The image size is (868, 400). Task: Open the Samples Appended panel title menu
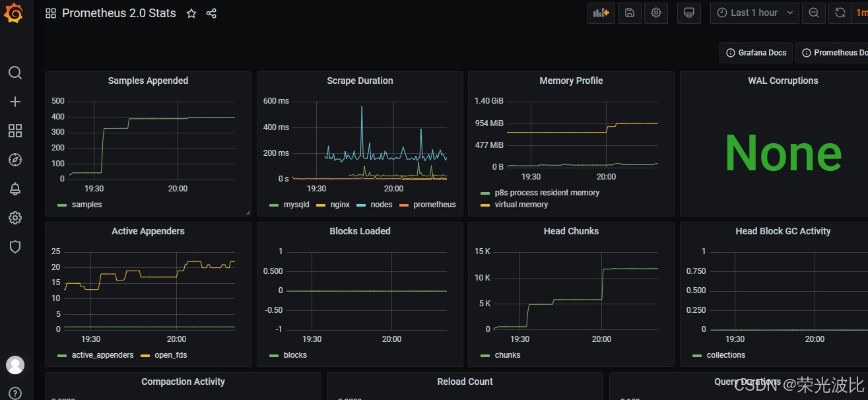point(148,81)
